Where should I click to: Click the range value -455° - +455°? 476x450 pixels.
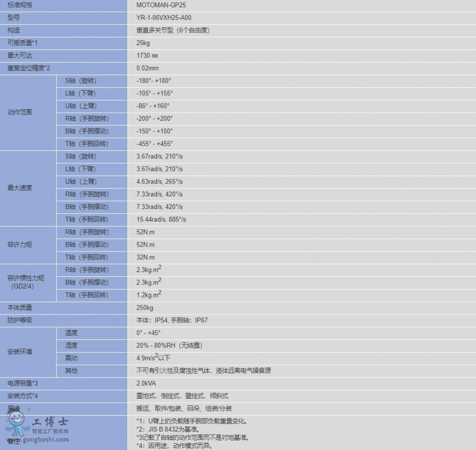click(x=154, y=143)
